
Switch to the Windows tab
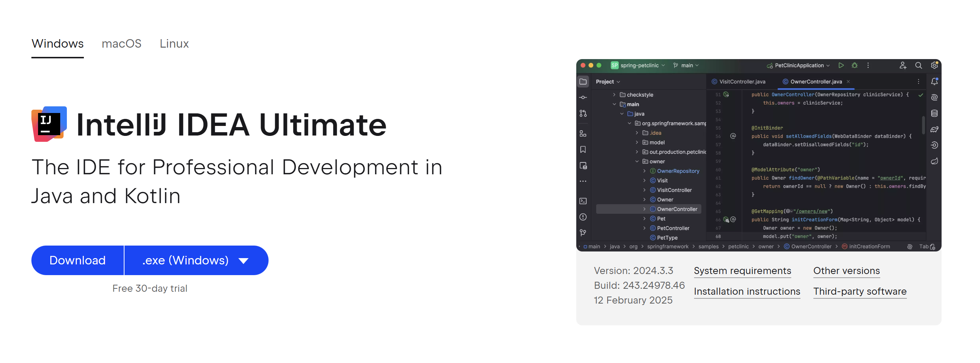58,44
